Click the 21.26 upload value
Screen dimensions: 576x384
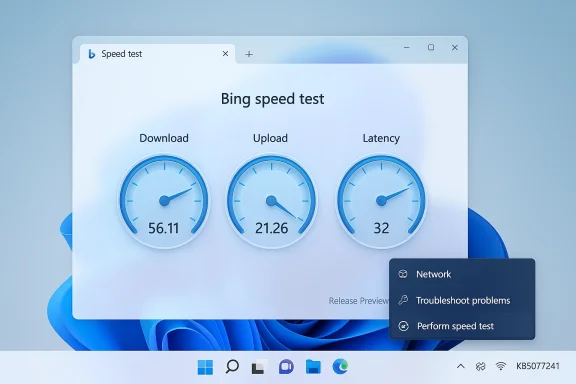click(x=271, y=228)
